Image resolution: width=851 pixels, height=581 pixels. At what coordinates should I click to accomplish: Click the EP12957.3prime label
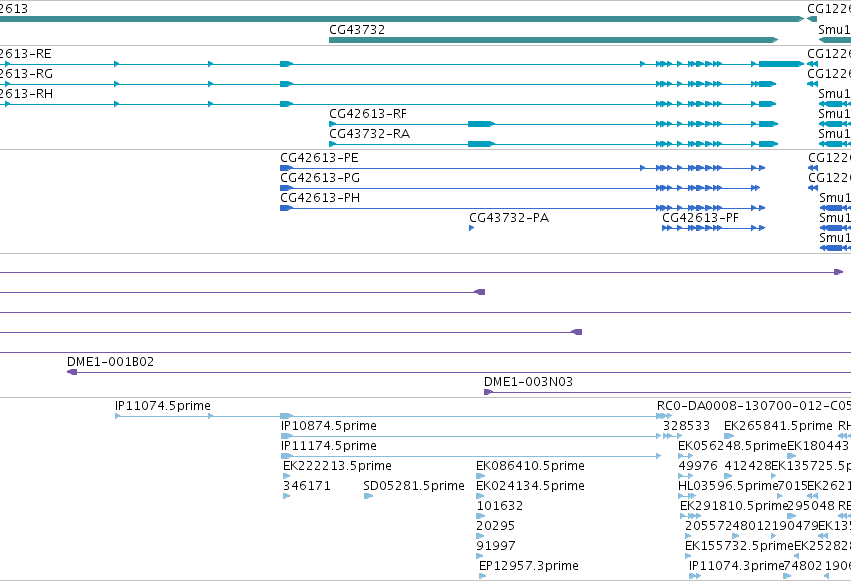(x=529, y=566)
